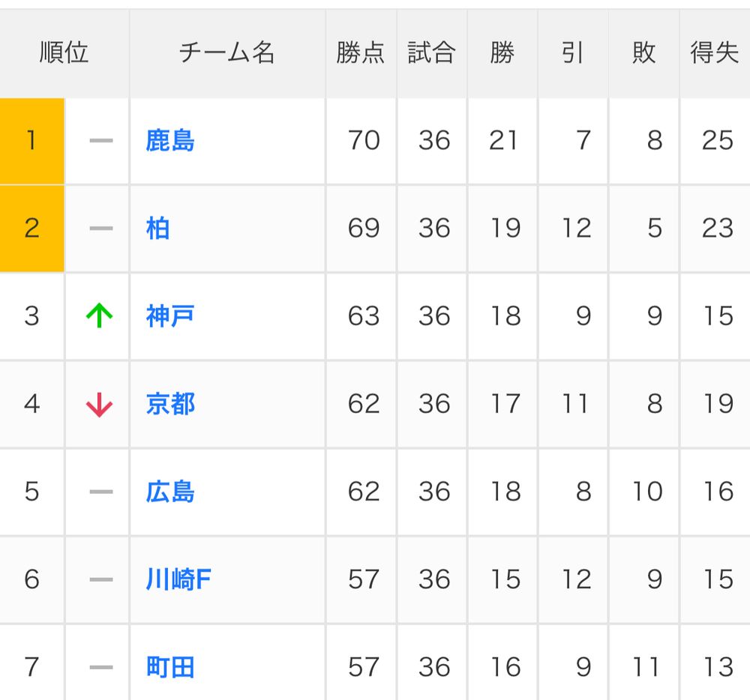Click the yellow rank 1 badge

click(x=32, y=141)
